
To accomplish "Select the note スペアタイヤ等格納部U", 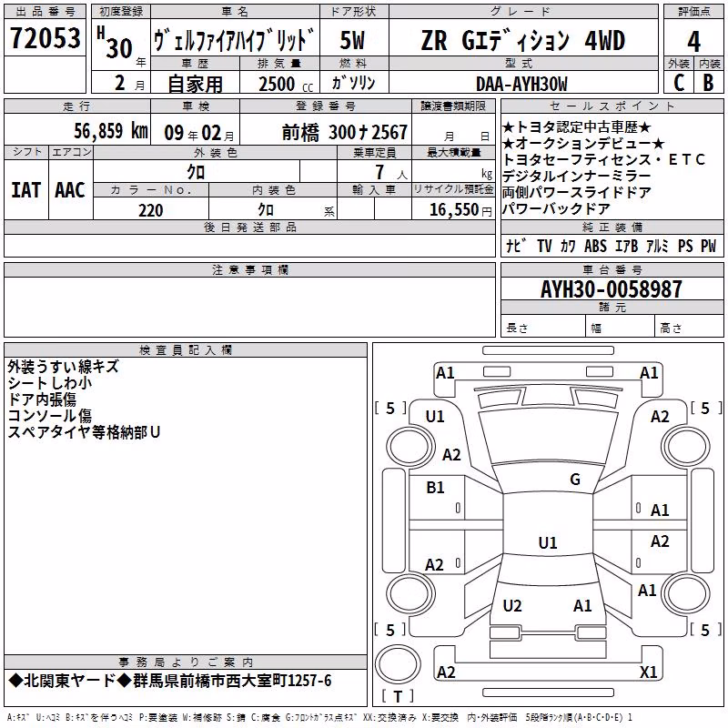I will (84, 431).
